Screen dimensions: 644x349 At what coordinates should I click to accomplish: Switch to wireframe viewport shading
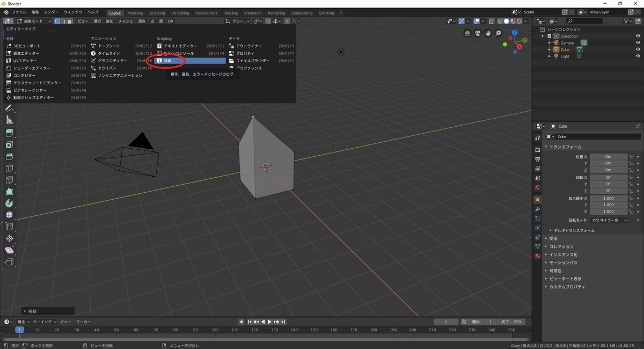[x=500, y=21]
